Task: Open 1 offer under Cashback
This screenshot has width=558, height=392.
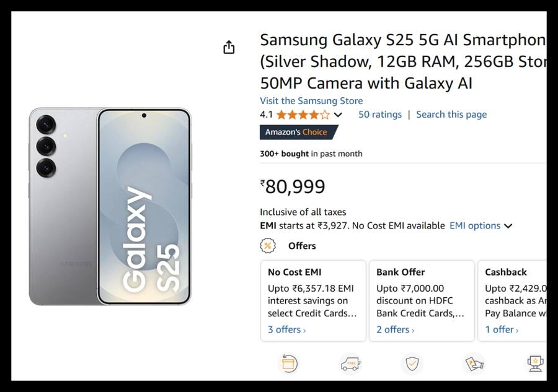Action: pyautogui.click(x=500, y=329)
